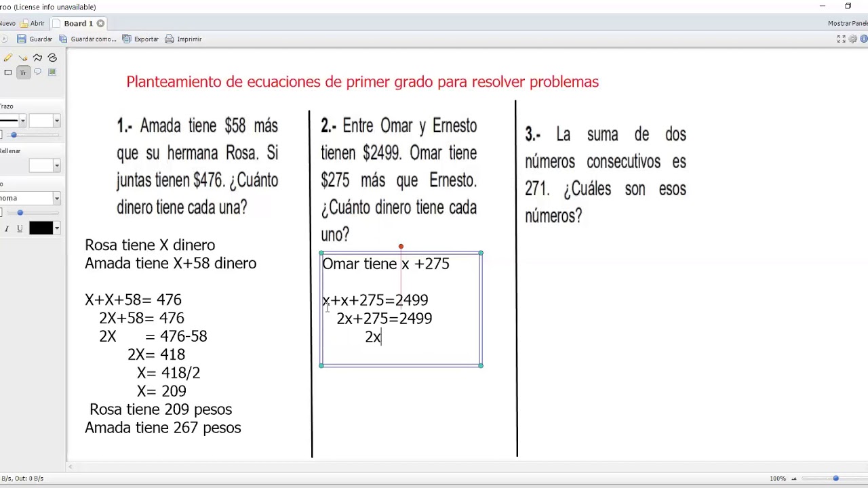The image size is (868, 488).
Task: Select the rectangle shape tool
Action: pos(8,73)
